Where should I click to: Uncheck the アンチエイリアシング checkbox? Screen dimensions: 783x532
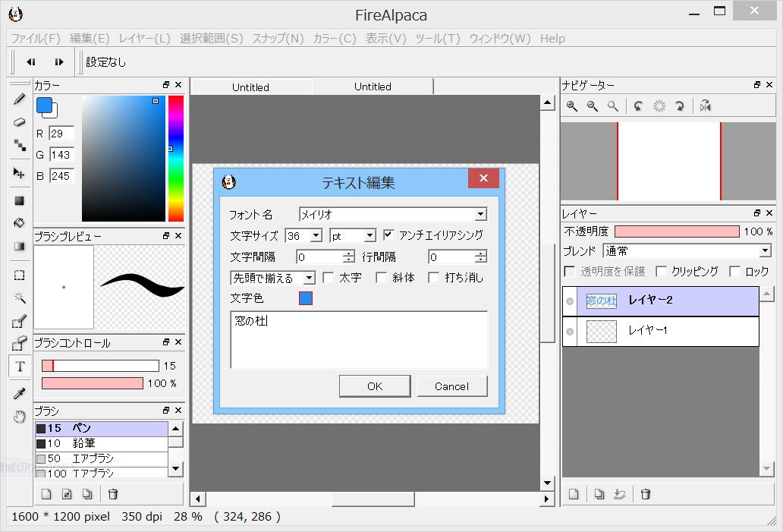tap(389, 235)
